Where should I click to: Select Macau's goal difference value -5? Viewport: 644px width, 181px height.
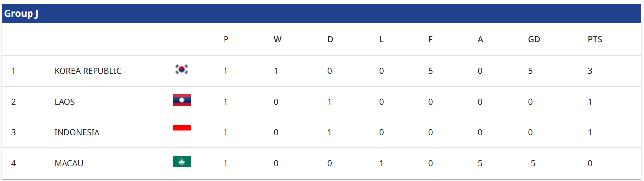(x=531, y=163)
